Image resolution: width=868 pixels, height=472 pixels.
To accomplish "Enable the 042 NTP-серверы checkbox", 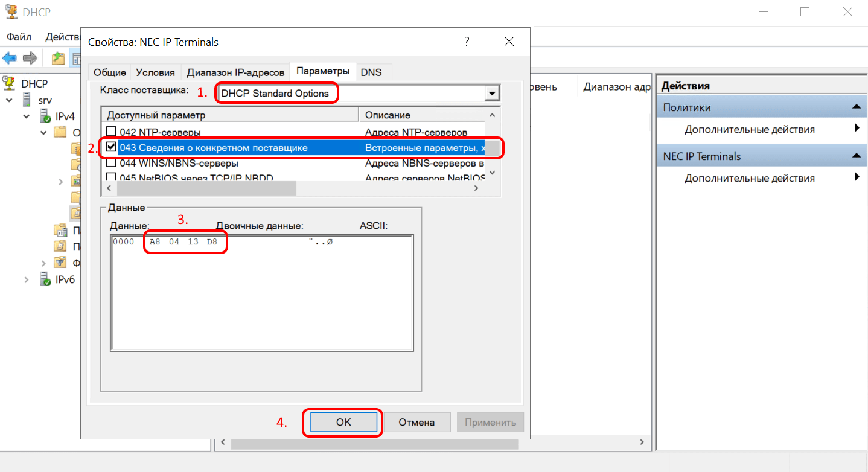I will pyautogui.click(x=111, y=132).
